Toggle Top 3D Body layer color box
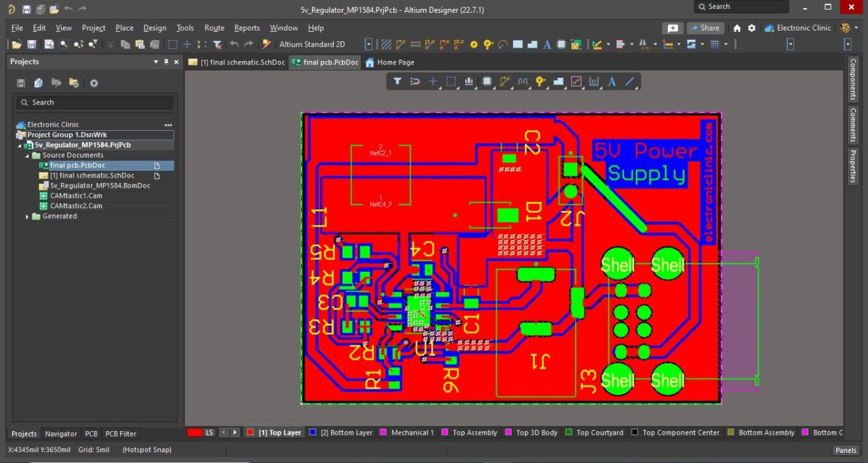This screenshot has width=868, height=463. coord(508,432)
